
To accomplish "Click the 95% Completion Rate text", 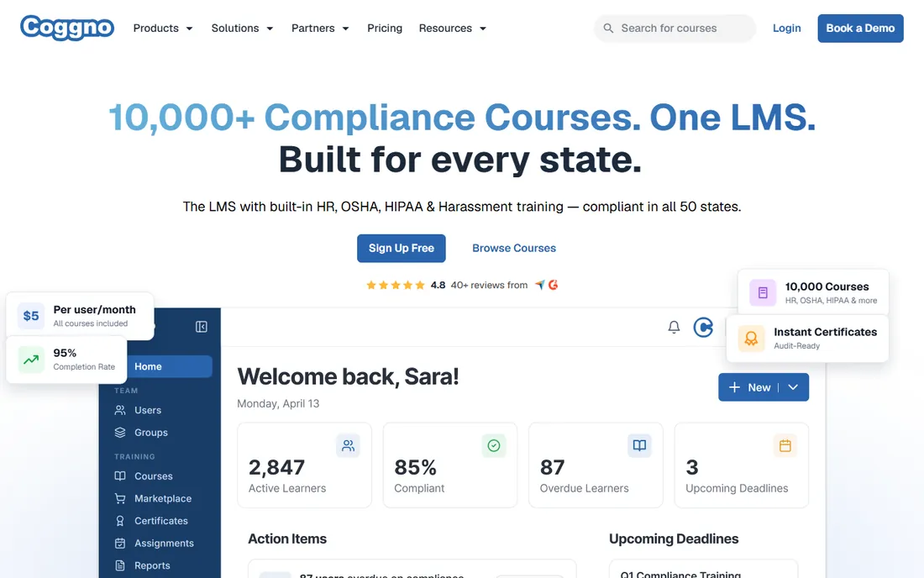I will [x=84, y=359].
